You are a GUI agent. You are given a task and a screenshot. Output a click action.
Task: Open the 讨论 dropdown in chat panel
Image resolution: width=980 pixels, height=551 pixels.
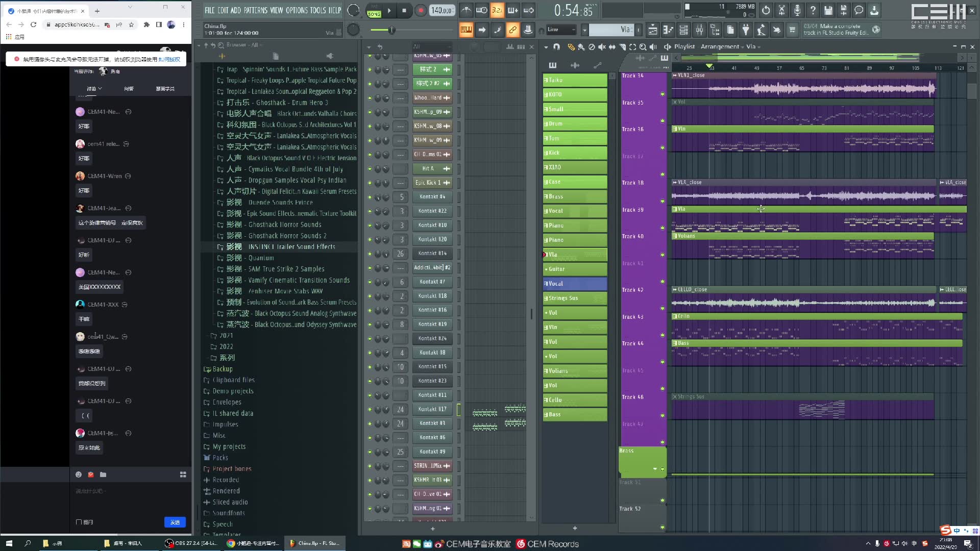click(94, 89)
